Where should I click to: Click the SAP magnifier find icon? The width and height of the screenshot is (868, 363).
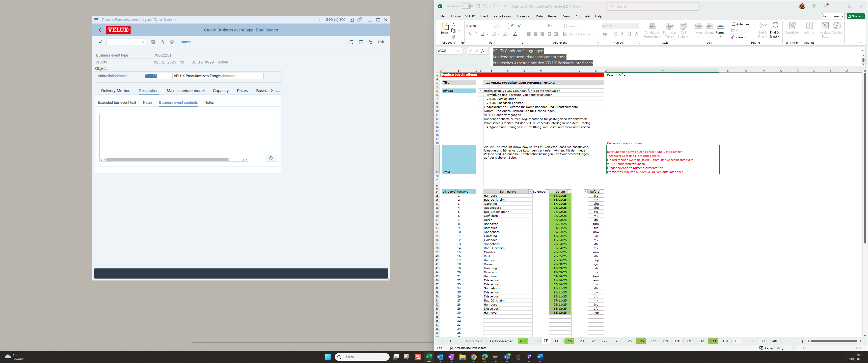point(162,42)
